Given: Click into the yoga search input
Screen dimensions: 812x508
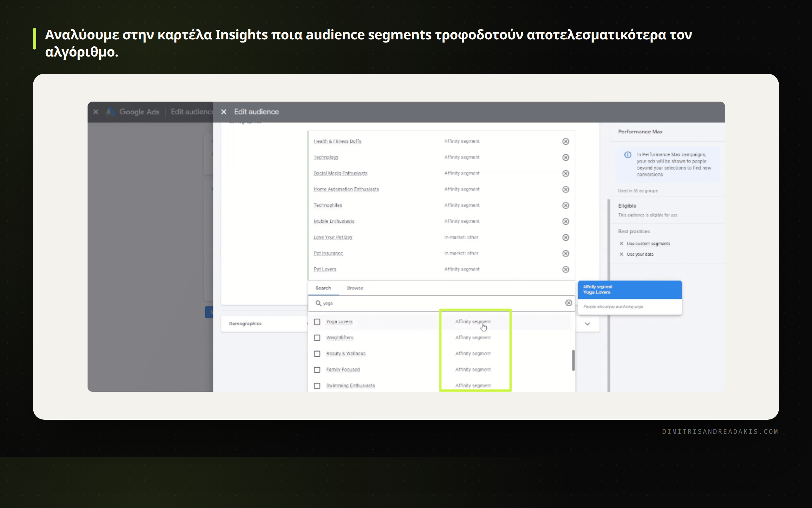Looking at the screenshot, I should [x=441, y=303].
